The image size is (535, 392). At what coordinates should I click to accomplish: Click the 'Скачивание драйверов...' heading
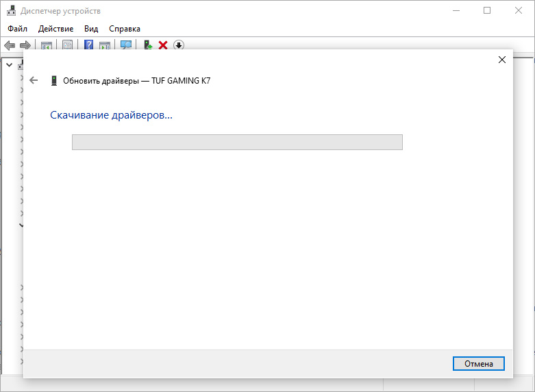[x=111, y=115]
